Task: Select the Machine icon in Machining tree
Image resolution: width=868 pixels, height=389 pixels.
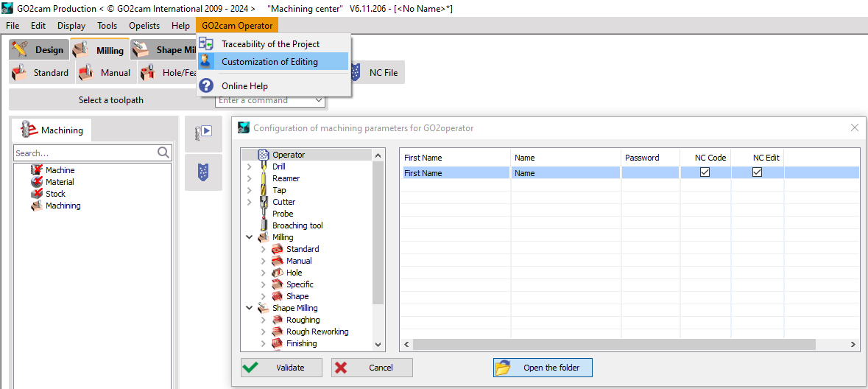Action: [37, 170]
